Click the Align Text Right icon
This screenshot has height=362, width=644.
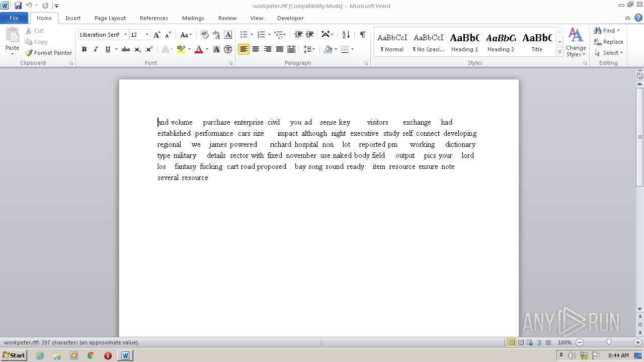tap(267, 49)
